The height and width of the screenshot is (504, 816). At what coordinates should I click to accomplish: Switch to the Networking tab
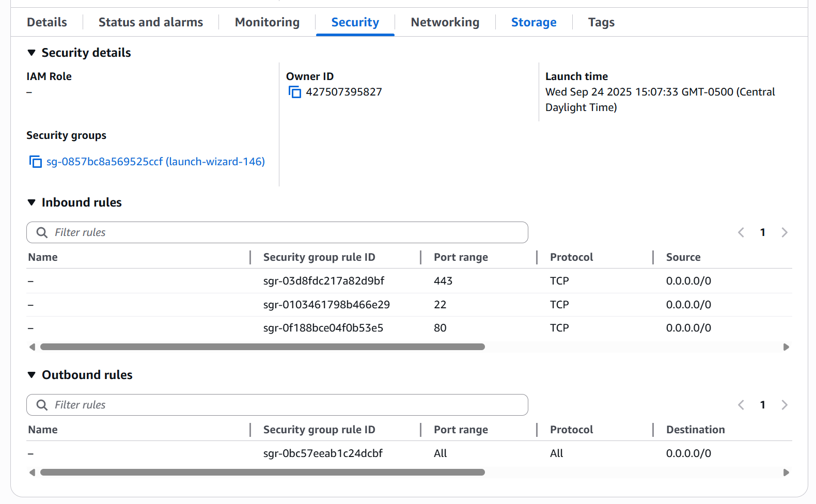(445, 22)
